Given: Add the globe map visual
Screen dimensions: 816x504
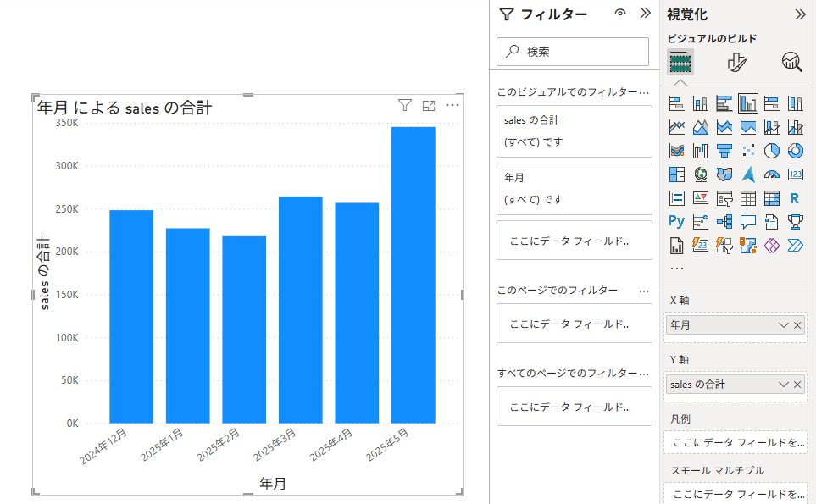Looking at the screenshot, I should tap(701, 174).
